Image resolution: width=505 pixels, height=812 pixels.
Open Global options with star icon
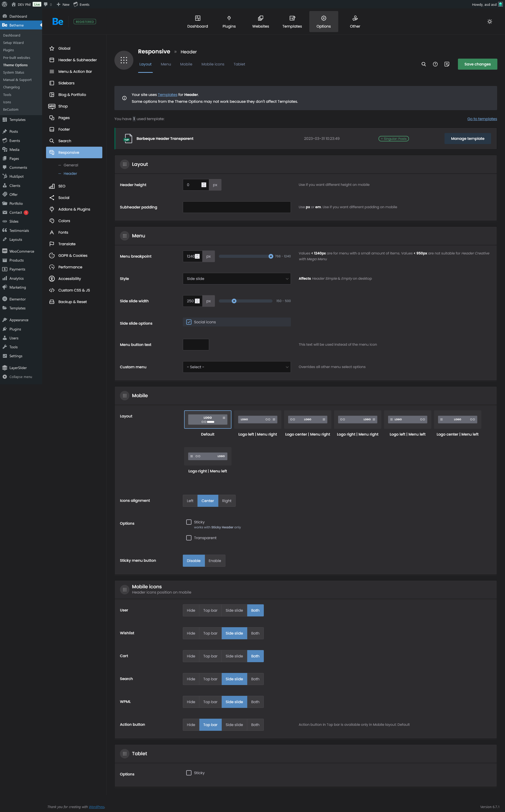click(x=74, y=48)
